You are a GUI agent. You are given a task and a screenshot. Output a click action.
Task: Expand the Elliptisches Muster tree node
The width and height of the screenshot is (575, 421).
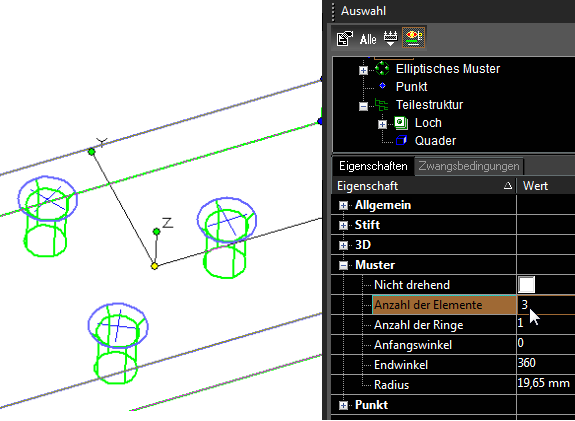363,70
